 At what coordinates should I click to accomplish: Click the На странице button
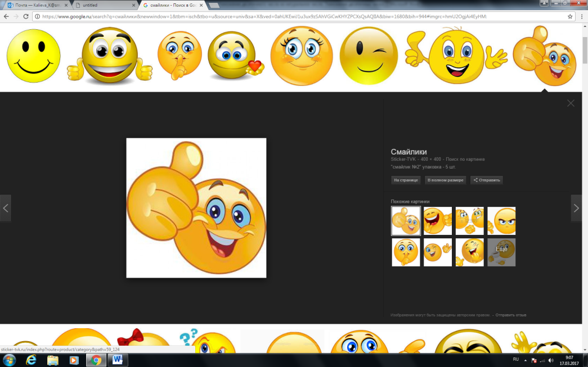[406, 180]
